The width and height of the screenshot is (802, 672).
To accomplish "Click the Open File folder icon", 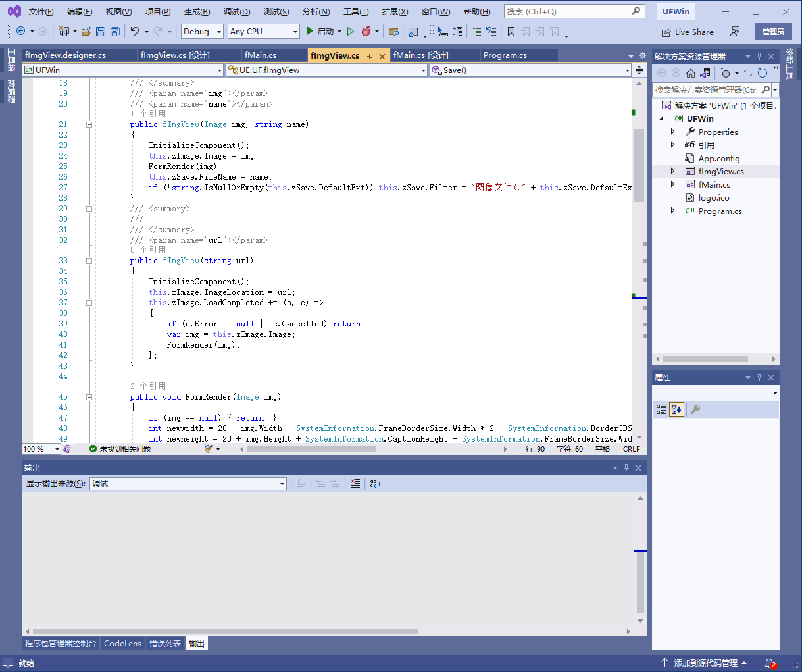I will pyautogui.click(x=86, y=31).
